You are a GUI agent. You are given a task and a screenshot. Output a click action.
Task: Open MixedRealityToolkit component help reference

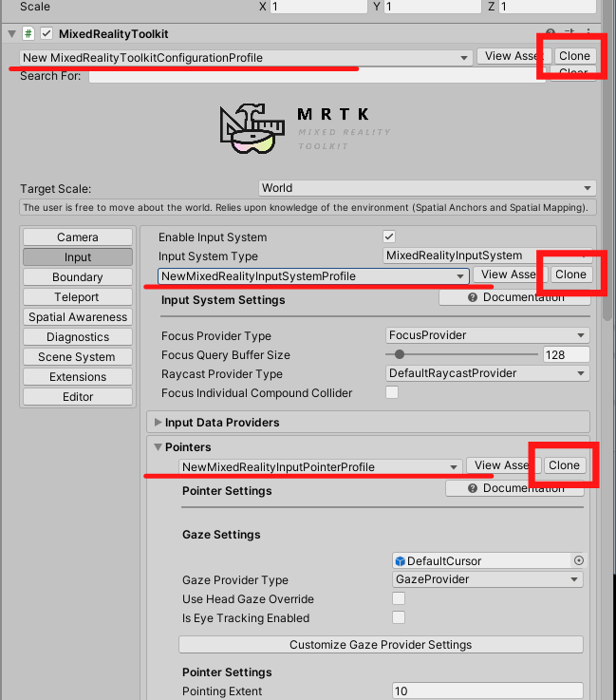551,33
